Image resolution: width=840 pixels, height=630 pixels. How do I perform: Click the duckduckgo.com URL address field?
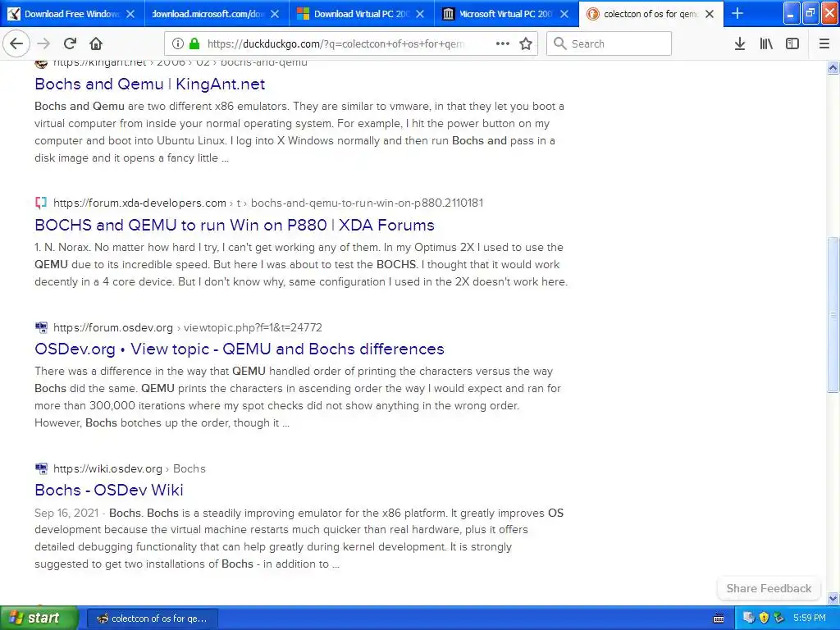[x=336, y=44]
